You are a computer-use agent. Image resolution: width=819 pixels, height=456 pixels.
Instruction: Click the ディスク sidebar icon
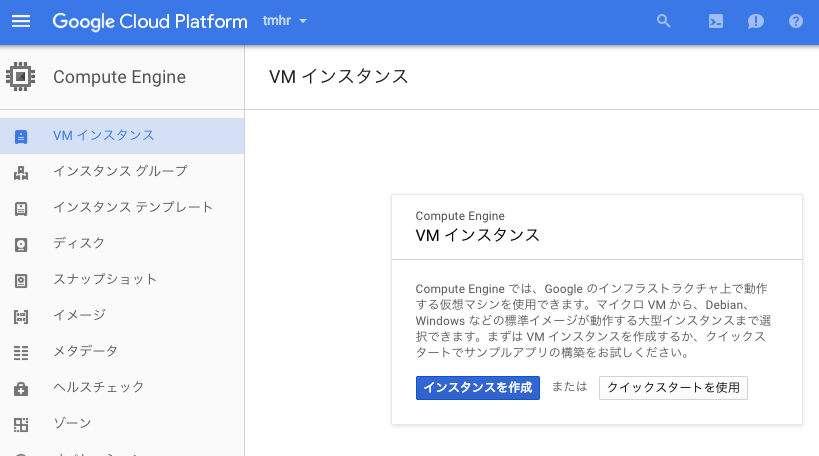[21, 244]
